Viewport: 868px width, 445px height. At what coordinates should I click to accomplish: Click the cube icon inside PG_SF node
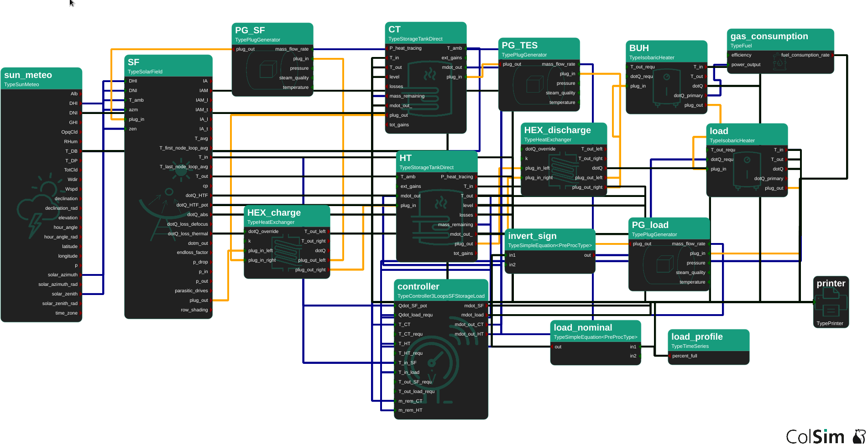point(267,70)
